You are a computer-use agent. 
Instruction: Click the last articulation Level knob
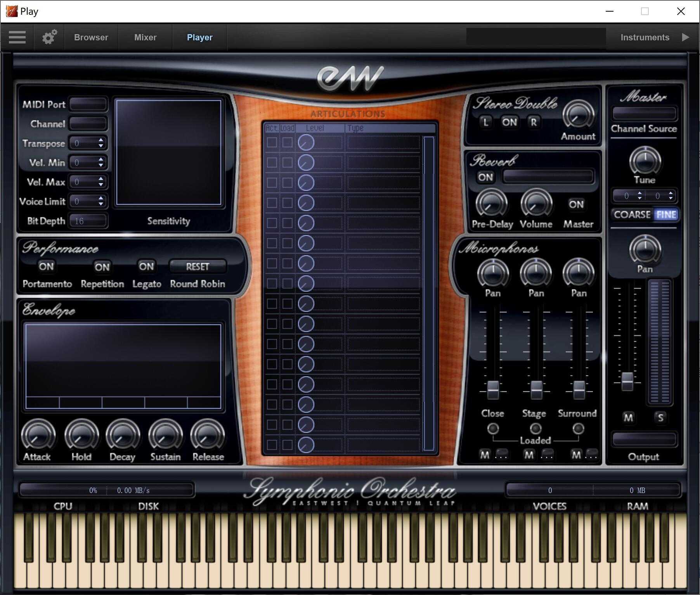coord(306,445)
